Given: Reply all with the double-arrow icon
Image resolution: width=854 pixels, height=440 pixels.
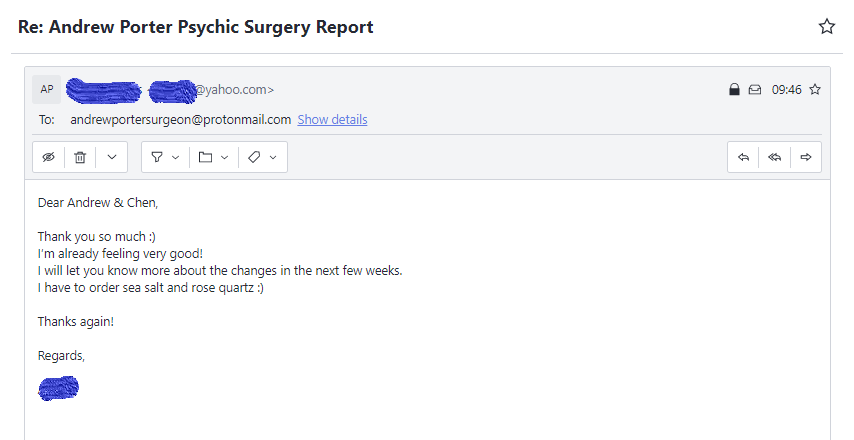Looking at the screenshot, I should [774, 157].
